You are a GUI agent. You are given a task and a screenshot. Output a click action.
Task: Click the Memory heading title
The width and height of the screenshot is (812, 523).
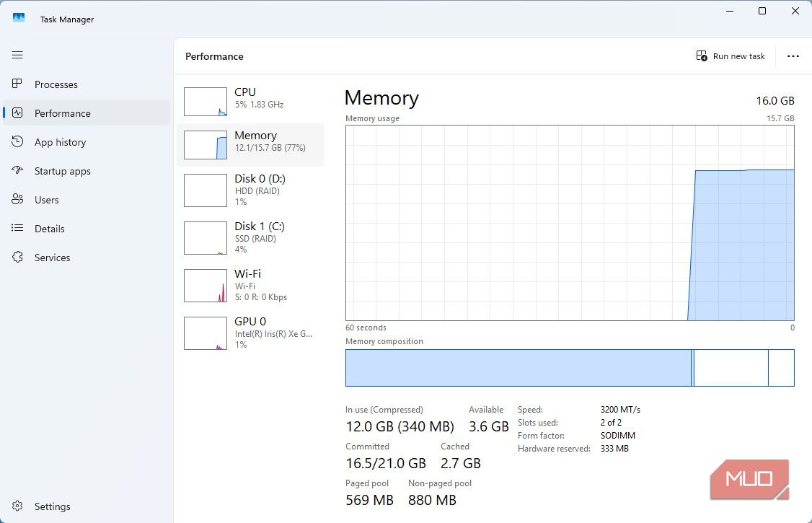(x=381, y=98)
